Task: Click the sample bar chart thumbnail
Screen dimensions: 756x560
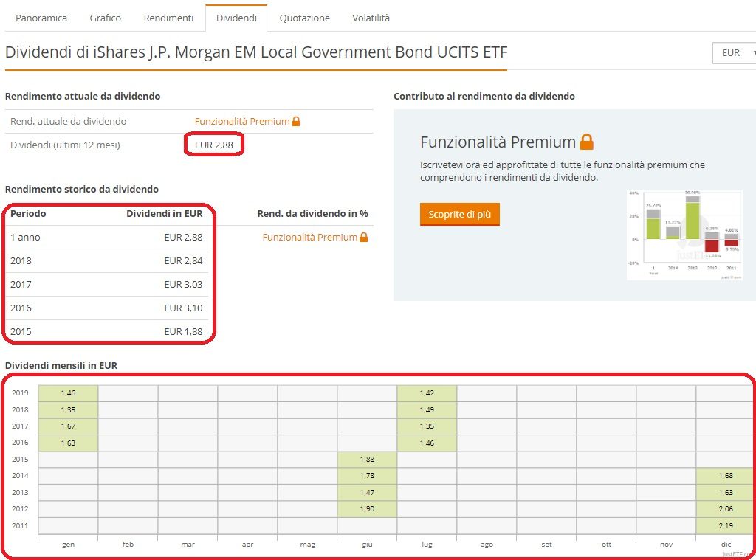Action: coord(683,235)
